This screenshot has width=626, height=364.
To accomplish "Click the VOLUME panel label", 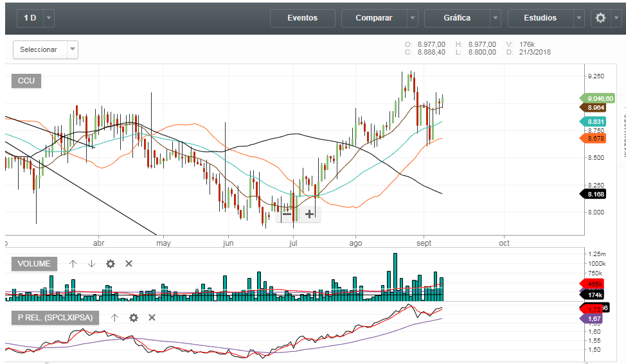I will tap(34, 264).
